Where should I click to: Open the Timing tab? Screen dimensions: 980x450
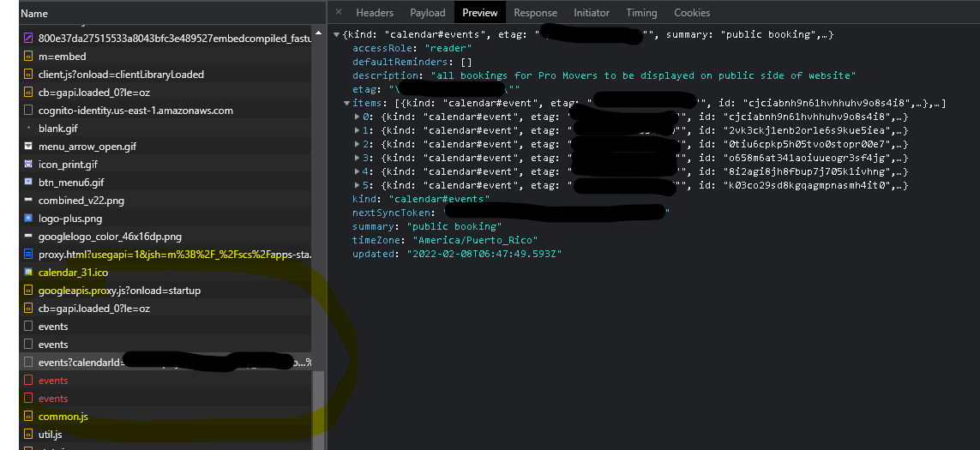click(641, 13)
